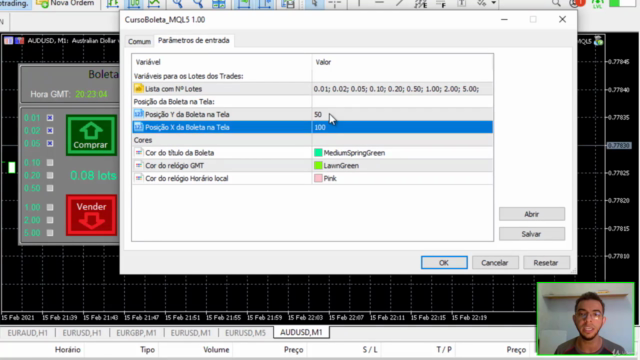Select the Parâmetros de entrada tab

[193, 40]
